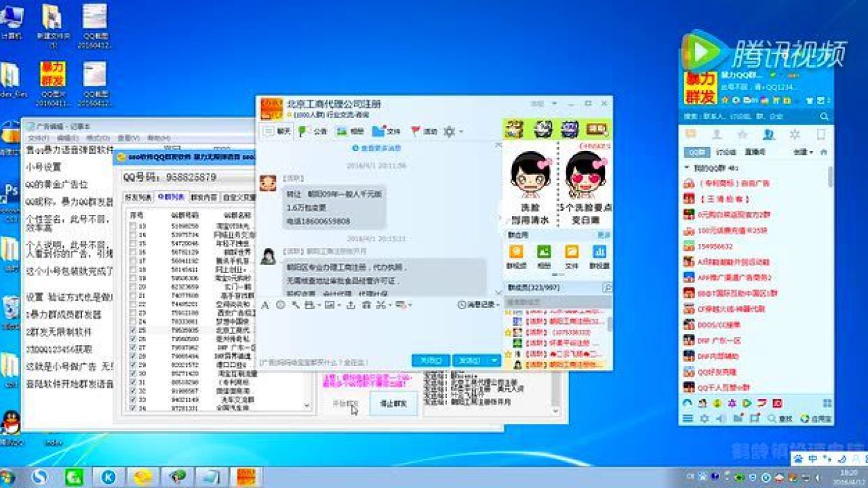Open the 格式(O) menu in Notepad

click(x=98, y=138)
